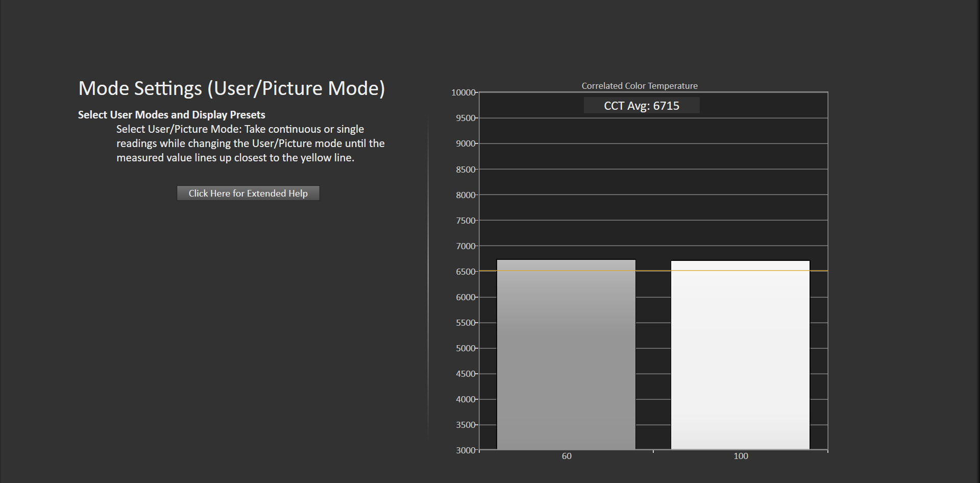The height and width of the screenshot is (483, 980).
Task: Click the CCT Avg 6715 readout
Action: click(x=642, y=106)
